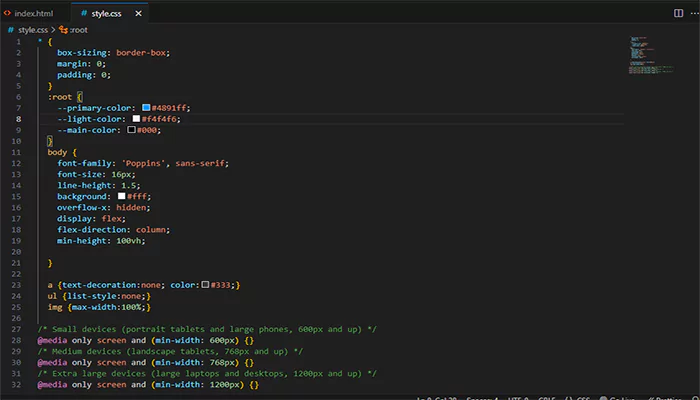700x400 pixels.
Task: Click the 'Extra large devices' comment line
Action: [207, 373]
